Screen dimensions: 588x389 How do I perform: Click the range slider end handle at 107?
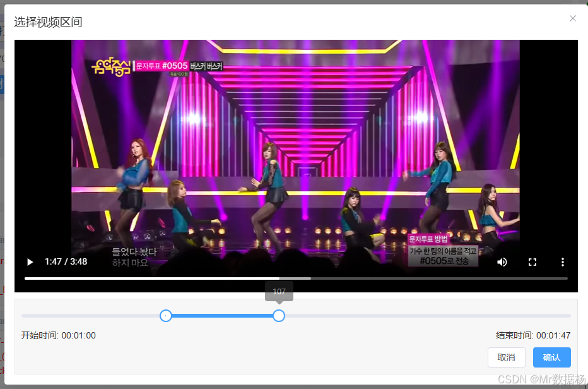pos(279,316)
